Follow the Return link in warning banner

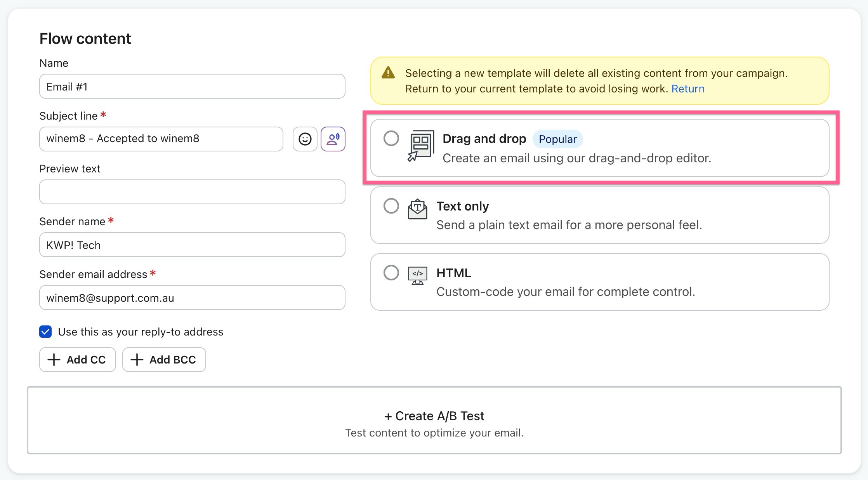pyautogui.click(x=688, y=89)
